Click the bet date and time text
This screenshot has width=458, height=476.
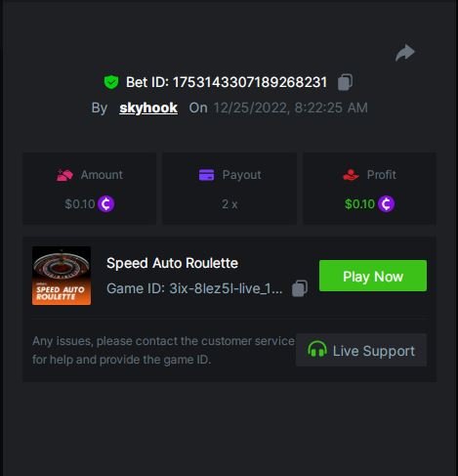pyautogui.click(x=290, y=108)
